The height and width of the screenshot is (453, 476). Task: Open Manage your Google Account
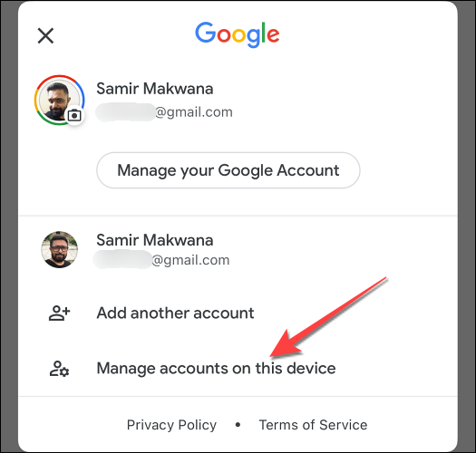tap(228, 170)
